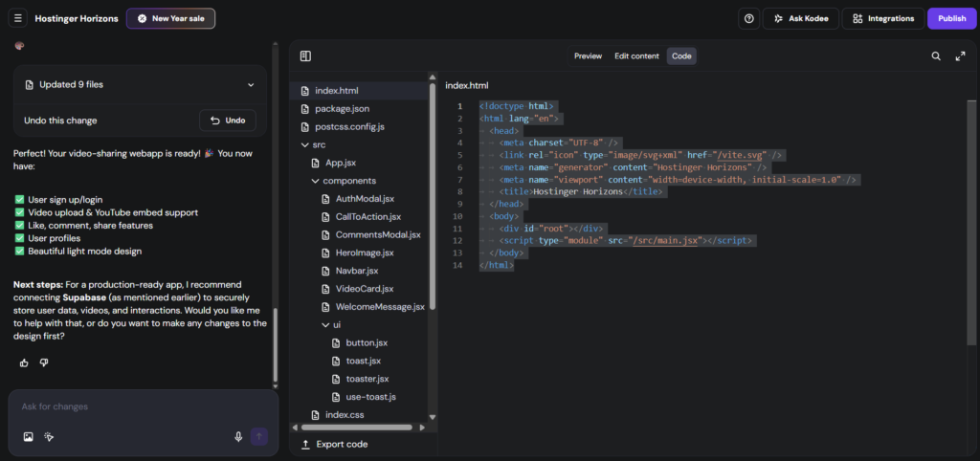The width and height of the screenshot is (980, 461).
Task: Open the Integrations button
Action: click(882, 18)
